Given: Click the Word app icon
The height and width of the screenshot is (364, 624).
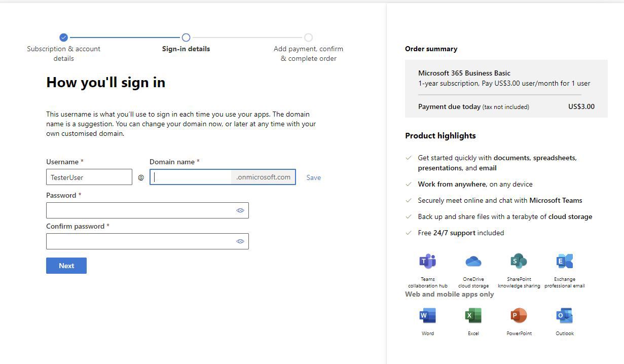Looking at the screenshot, I should click(x=428, y=315).
